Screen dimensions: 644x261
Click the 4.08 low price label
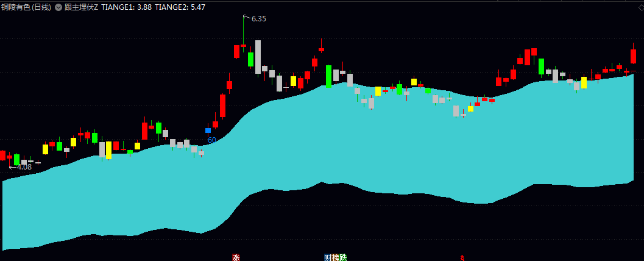click(x=24, y=167)
